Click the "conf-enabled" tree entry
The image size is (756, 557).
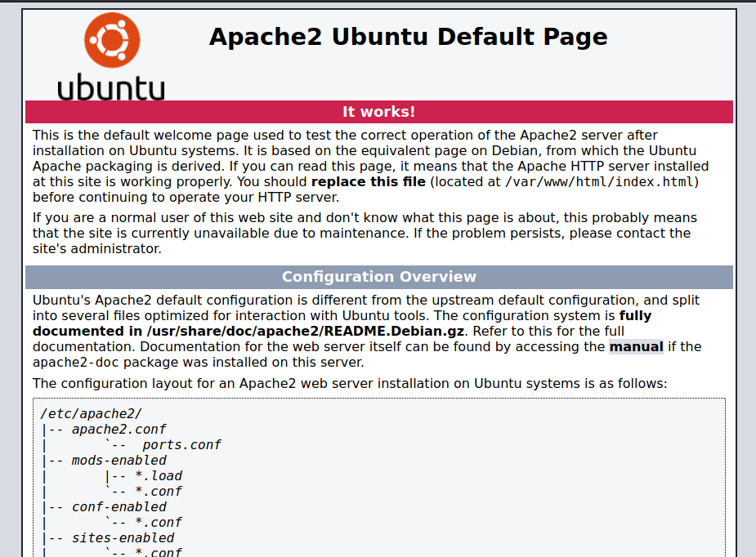click(119, 507)
